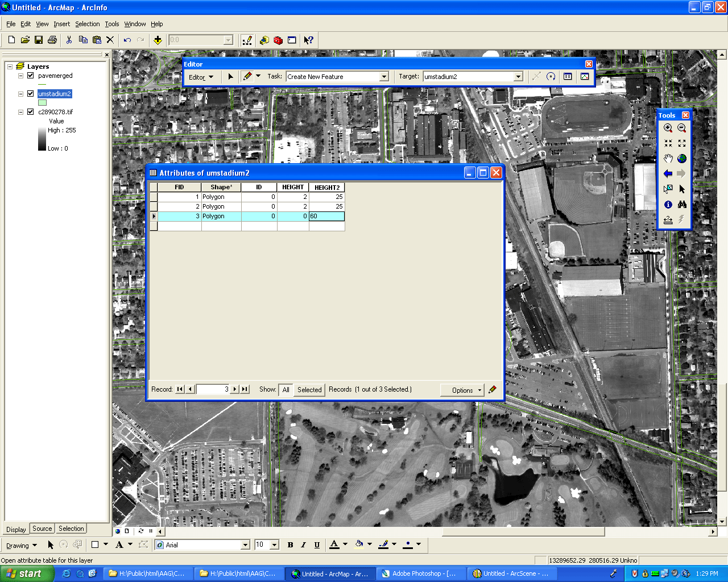Click the Selected records button

(x=309, y=390)
